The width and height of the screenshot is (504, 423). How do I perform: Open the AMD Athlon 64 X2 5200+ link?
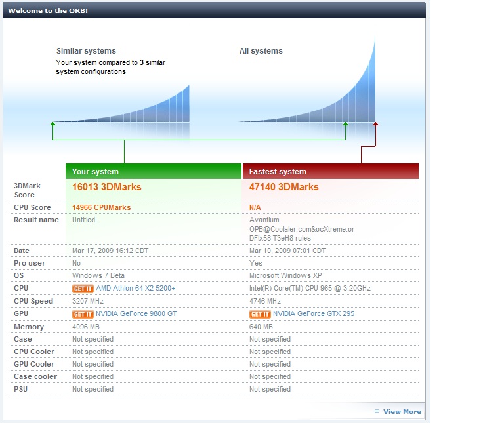[x=136, y=288]
